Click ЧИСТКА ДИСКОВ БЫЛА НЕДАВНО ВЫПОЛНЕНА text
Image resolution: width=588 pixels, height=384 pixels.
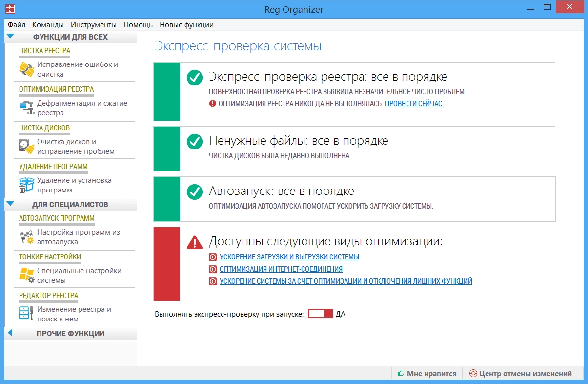click(280, 156)
